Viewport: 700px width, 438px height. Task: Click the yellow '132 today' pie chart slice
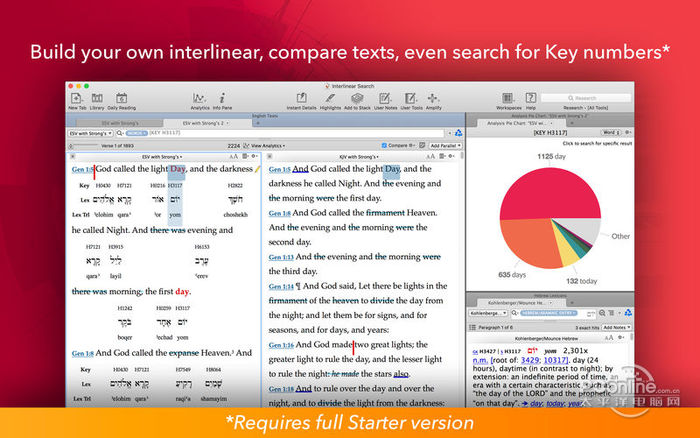(566, 251)
